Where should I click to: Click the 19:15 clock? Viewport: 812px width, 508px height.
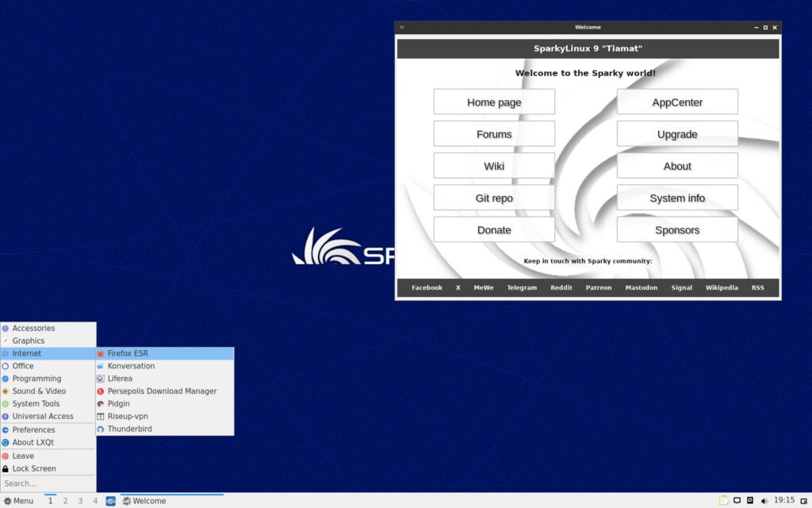tap(784, 500)
